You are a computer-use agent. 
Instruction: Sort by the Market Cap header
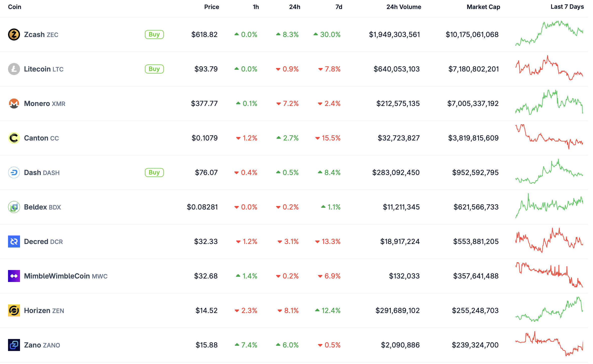click(x=483, y=7)
